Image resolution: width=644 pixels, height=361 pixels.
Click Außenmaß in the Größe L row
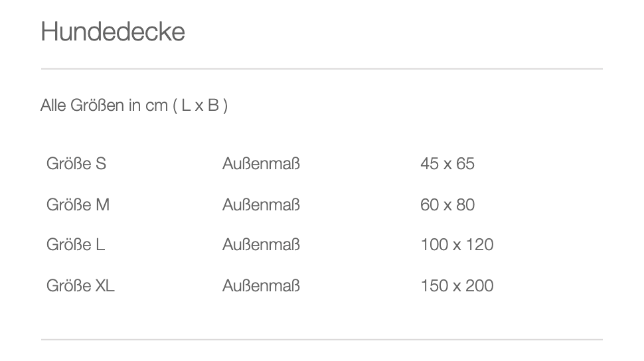[x=261, y=245]
